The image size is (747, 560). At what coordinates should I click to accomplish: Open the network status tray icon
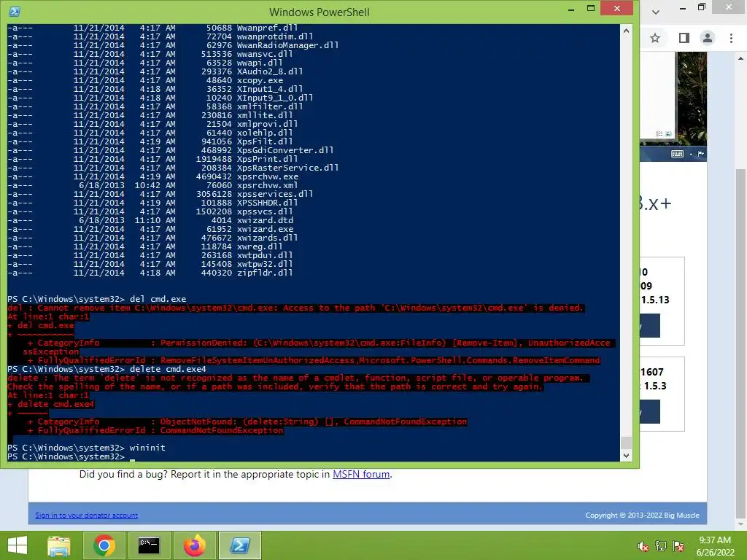tap(661, 546)
